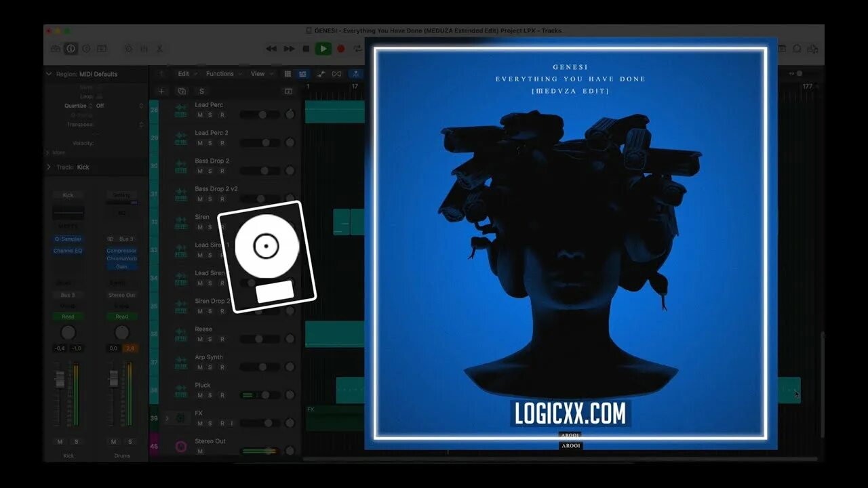Click the red Record button
The height and width of the screenshot is (488, 868).
[x=340, y=49]
